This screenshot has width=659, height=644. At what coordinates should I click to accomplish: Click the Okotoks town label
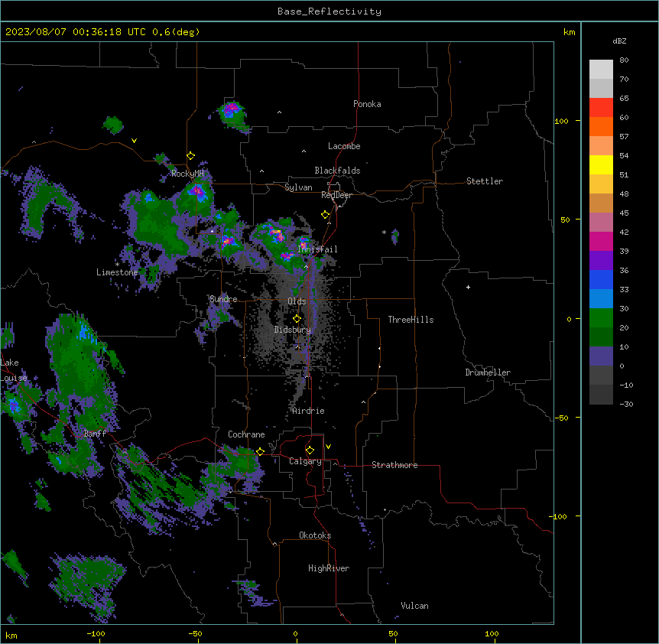point(315,535)
